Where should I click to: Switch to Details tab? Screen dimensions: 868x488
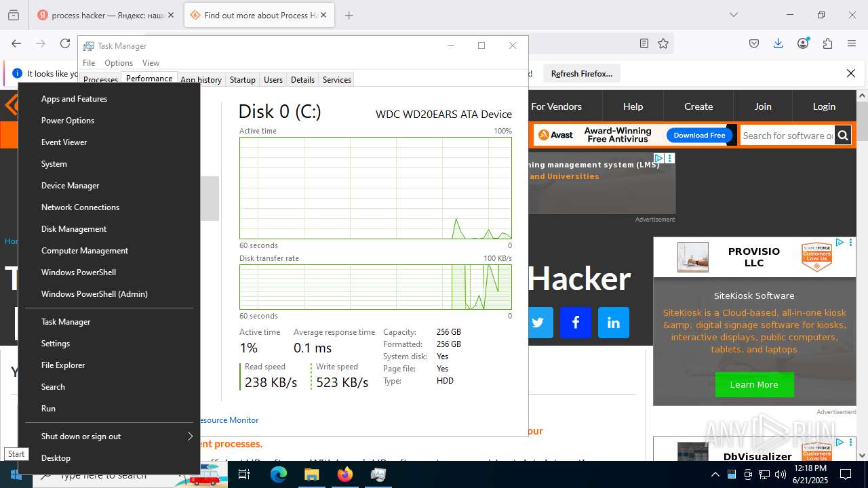coord(302,80)
